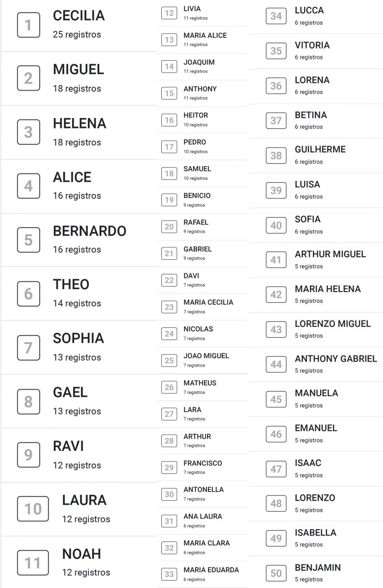The width and height of the screenshot is (383, 588).
Task: Select the rank 50 badge beside BENJAMIN
Action: (276, 573)
